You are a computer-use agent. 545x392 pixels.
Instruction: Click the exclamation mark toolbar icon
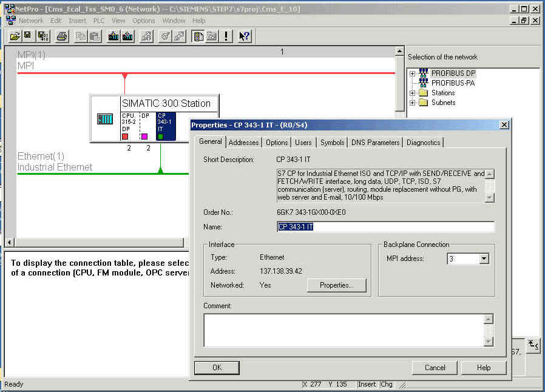(226, 36)
